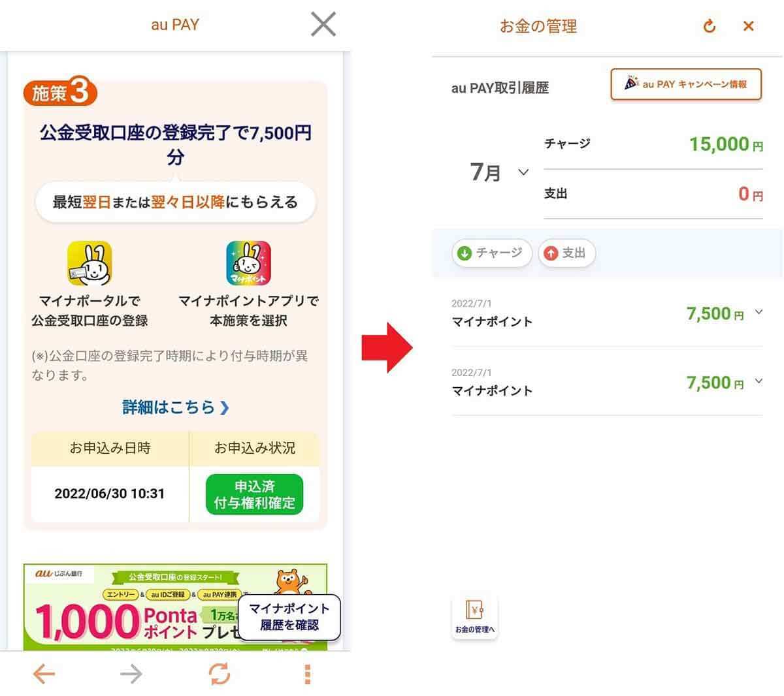Tap the マイナポイントアプリで本施策を選択 caption

[248, 311]
